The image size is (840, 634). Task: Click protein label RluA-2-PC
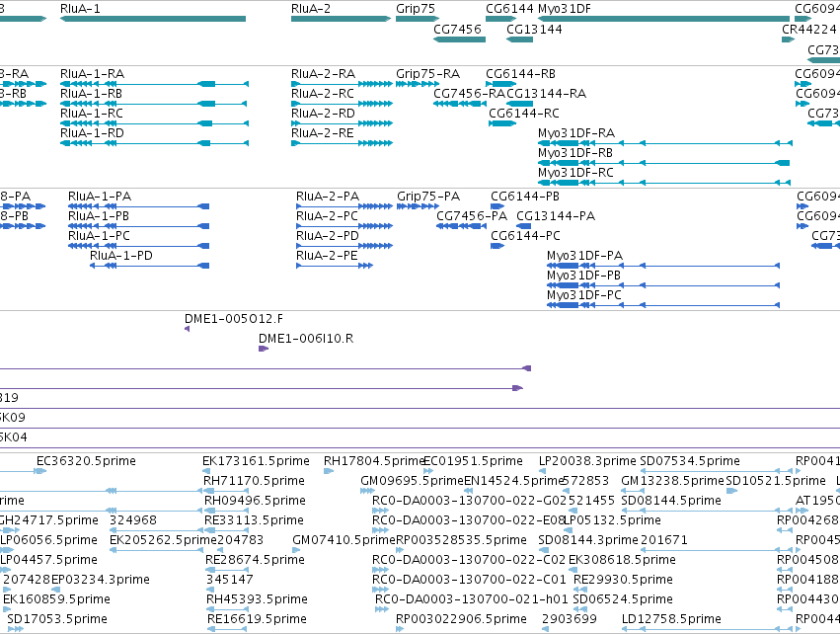point(328,216)
